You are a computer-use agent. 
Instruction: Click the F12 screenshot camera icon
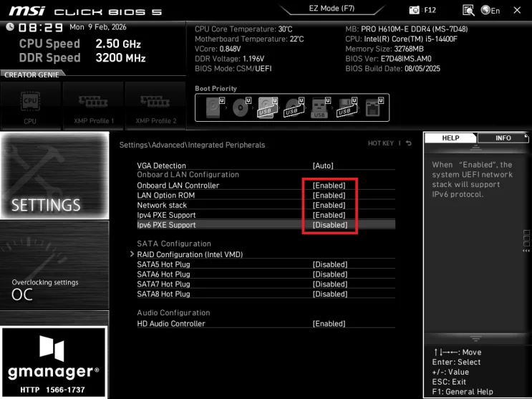[414, 10]
